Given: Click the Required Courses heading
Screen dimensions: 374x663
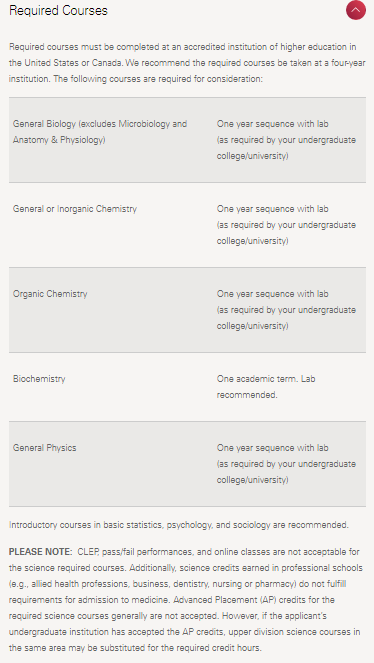Looking at the screenshot, I should tap(58, 11).
